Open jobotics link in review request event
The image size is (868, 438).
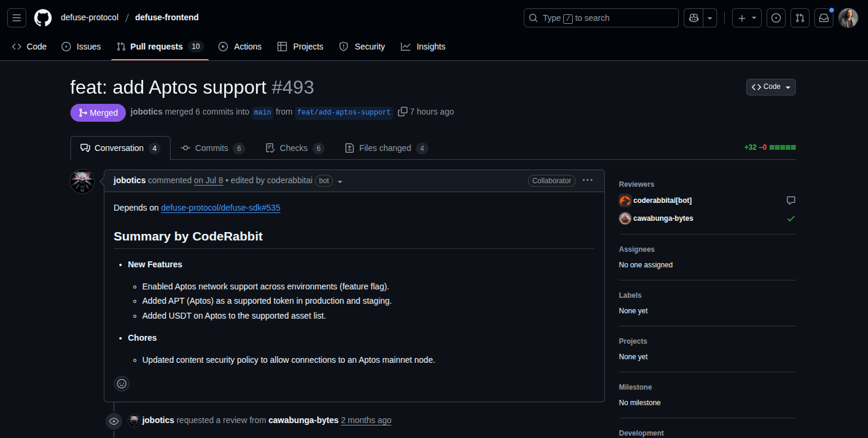coord(158,420)
